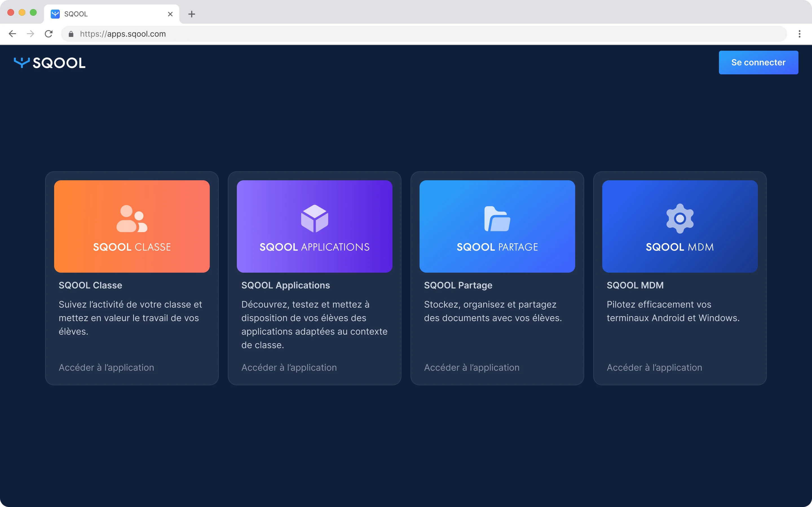This screenshot has width=812, height=507.
Task: Open SQOOL MDM via Accéder à l'application
Action: pyautogui.click(x=654, y=367)
